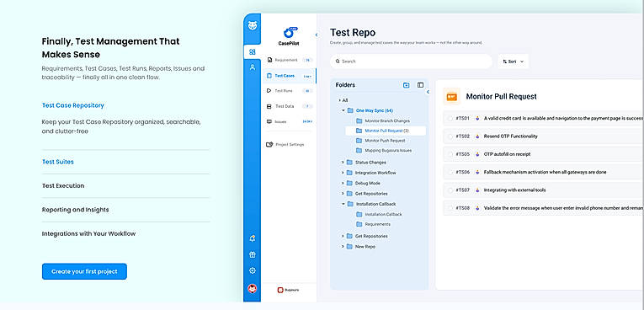Click the Mapping Bugasura Issues folder icon
Image resolution: width=644 pixels, height=310 pixels.
click(359, 151)
